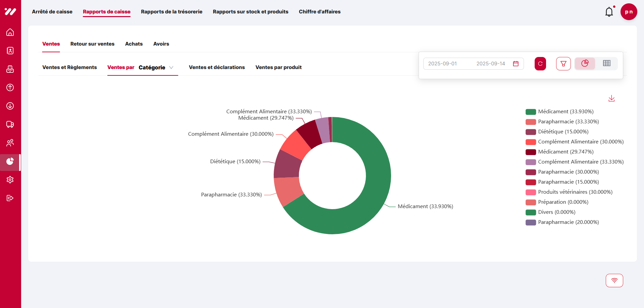Open the contacts directory from the sidebar
Viewport: 644px width, 308px height.
point(10,51)
